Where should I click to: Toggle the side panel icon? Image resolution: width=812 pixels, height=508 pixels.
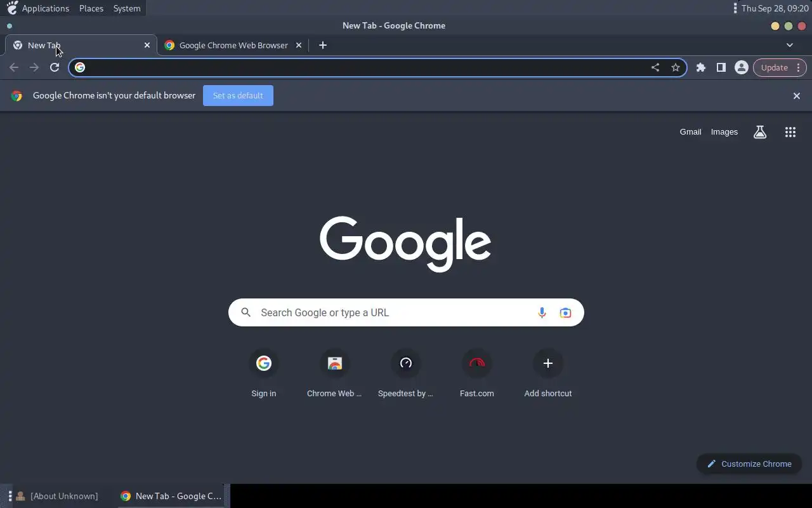[721, 67]
